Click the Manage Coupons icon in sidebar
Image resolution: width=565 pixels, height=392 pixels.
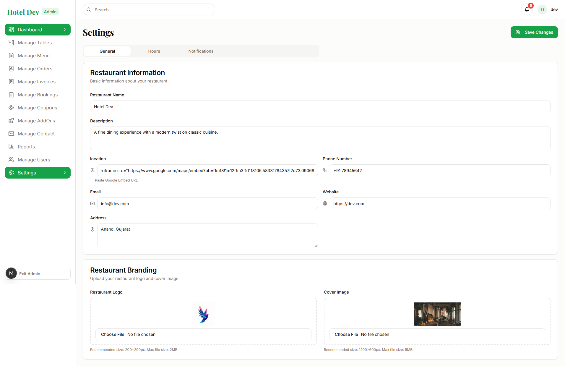pyautogui.click(x=11, y=108)
